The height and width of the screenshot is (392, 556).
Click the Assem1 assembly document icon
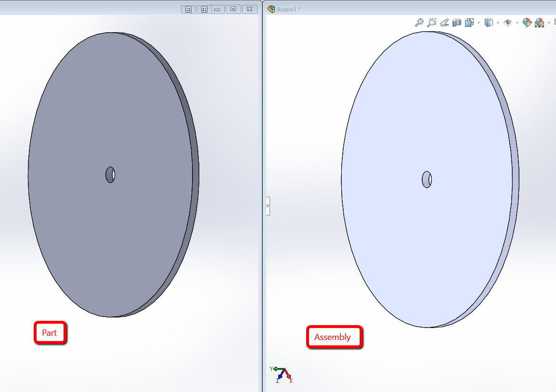click(x=272, y=9)
